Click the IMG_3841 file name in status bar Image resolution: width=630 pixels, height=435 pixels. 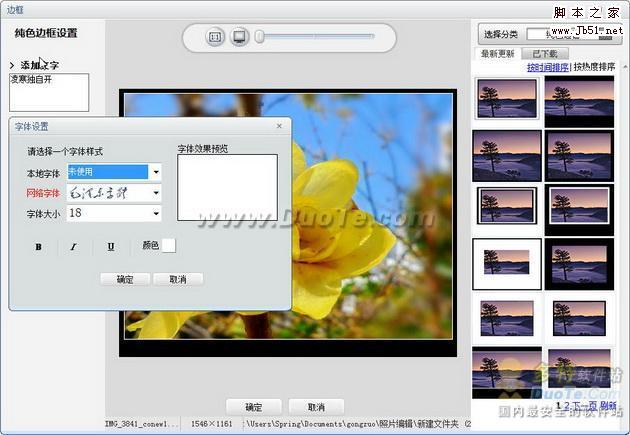tap(141, 424)
